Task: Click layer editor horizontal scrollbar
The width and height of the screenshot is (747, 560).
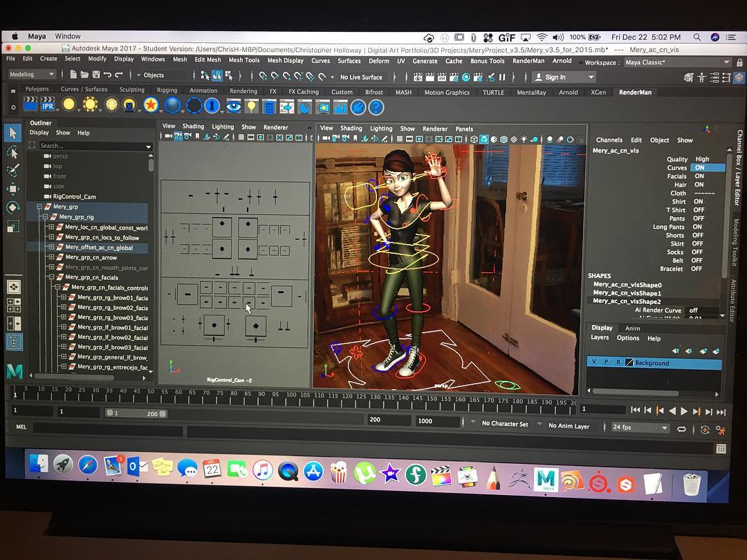Action: [636, 393]
